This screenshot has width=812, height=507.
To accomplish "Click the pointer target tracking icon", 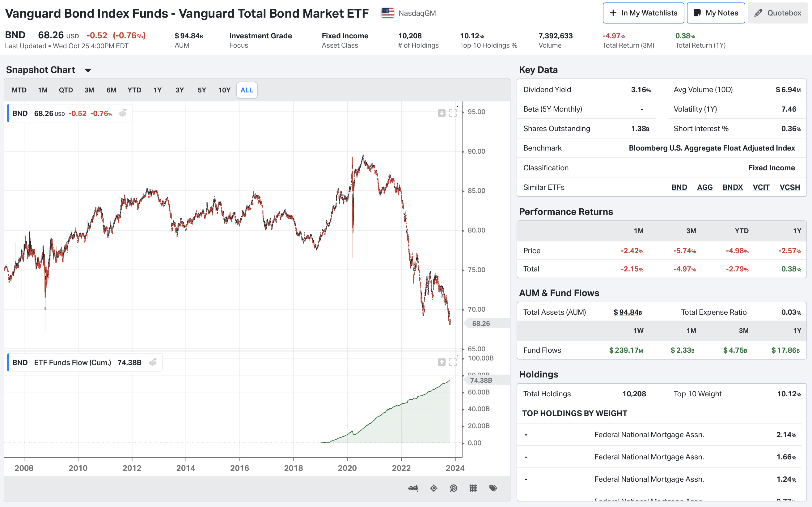I will 453,488.
